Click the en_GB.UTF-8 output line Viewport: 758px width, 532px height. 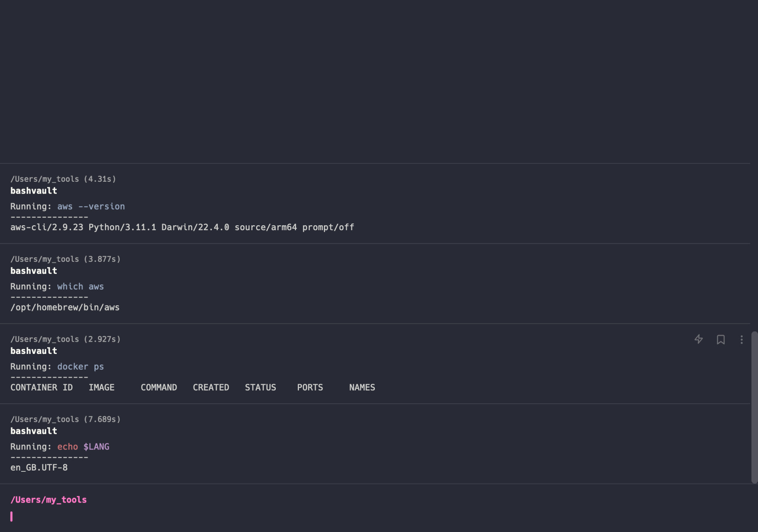39,468
